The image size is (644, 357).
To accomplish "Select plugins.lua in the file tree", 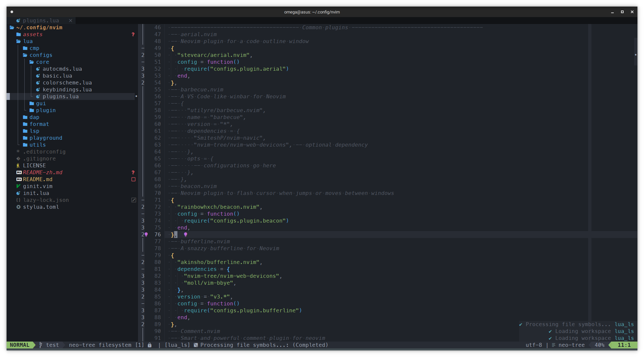I will 61,97.
